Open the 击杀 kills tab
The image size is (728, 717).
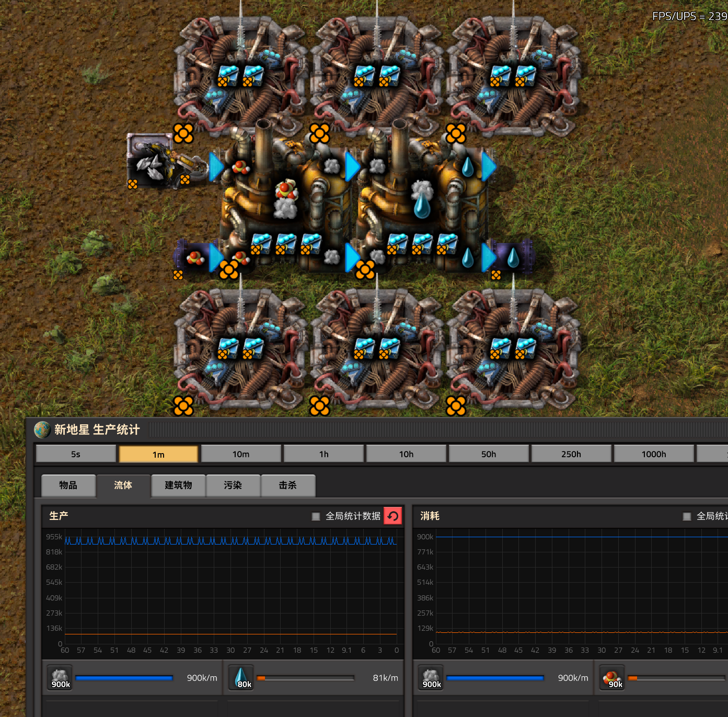click(288, 485)
